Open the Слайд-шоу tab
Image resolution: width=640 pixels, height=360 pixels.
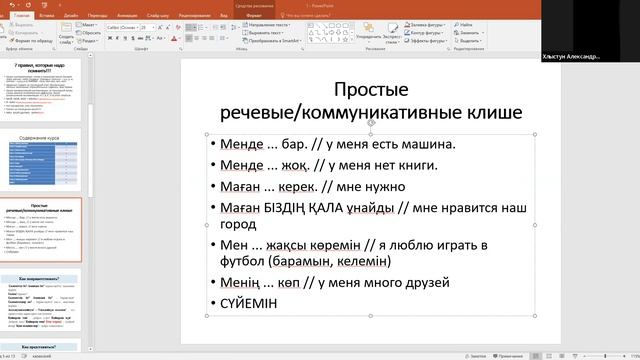158,16
